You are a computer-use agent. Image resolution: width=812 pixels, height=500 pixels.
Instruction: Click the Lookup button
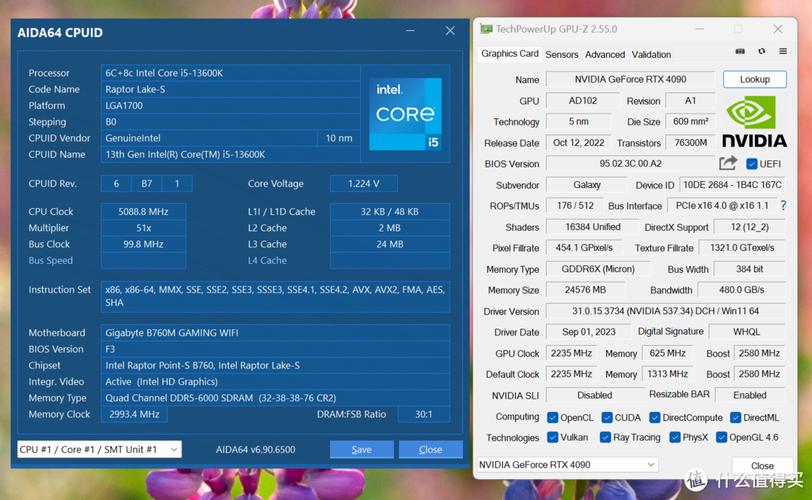click(754, 79)
